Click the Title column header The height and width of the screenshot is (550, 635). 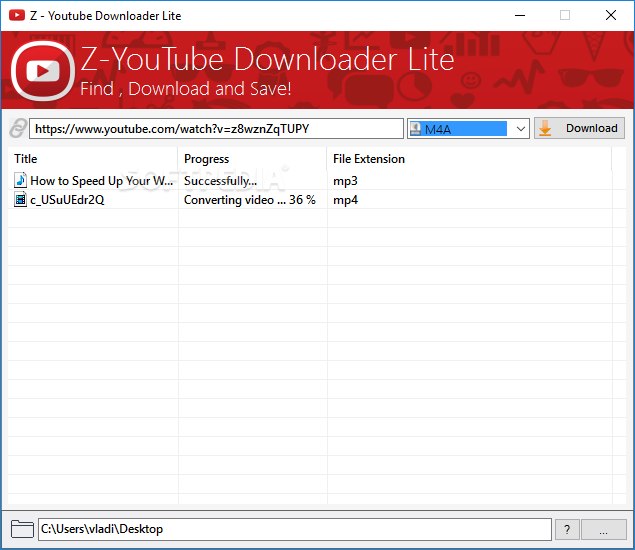93,159
